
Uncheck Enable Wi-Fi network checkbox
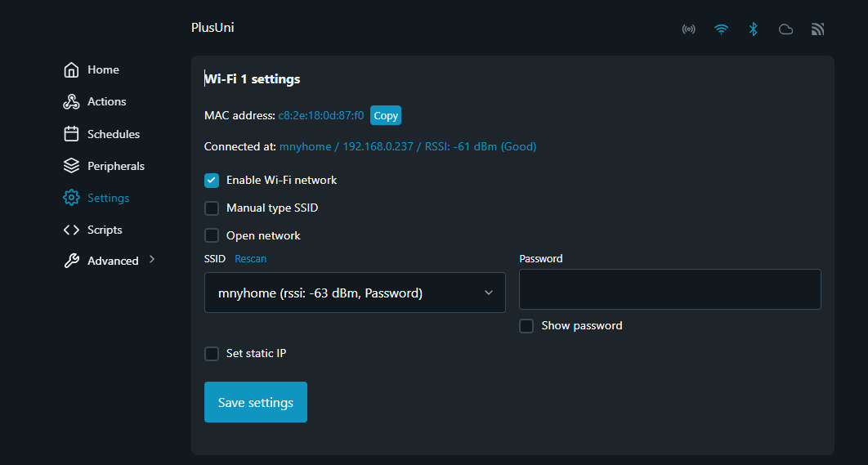pyautogui.click(x=212, y=180)
